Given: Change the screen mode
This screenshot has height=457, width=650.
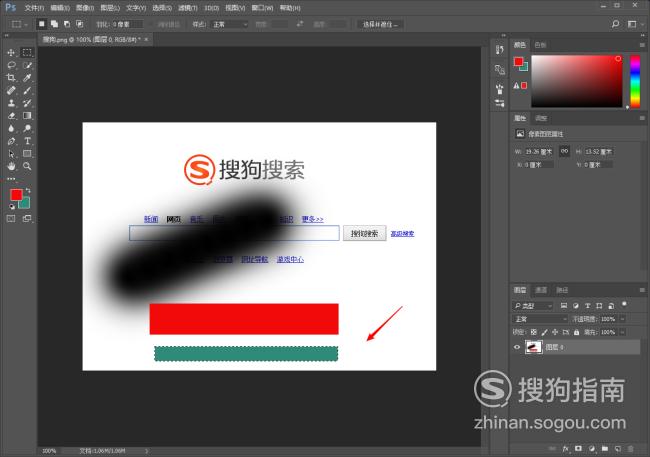Looking at the screenshot, I should pos(27,219).
